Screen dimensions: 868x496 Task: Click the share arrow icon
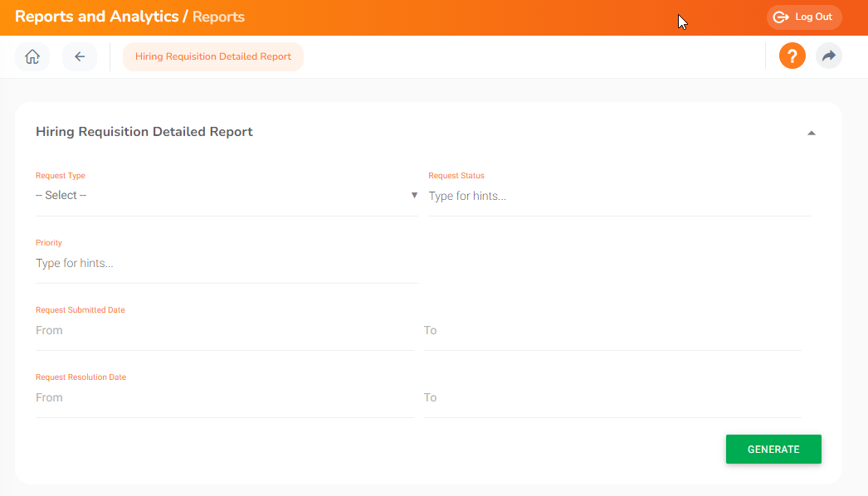828,56
